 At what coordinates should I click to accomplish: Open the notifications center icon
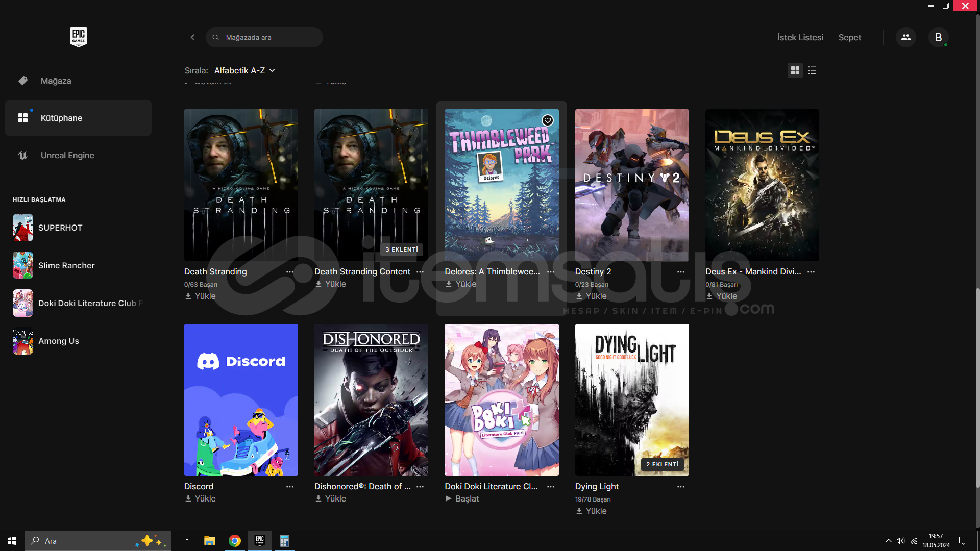(x=963, y=541)
